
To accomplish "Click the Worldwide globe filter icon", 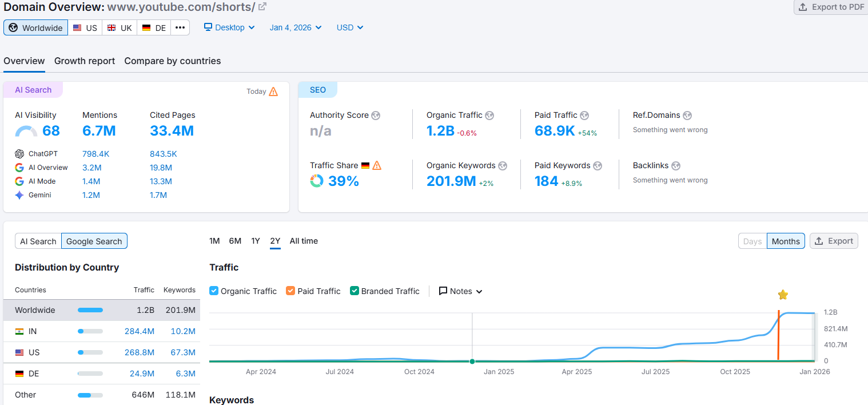I will [13, 27].
